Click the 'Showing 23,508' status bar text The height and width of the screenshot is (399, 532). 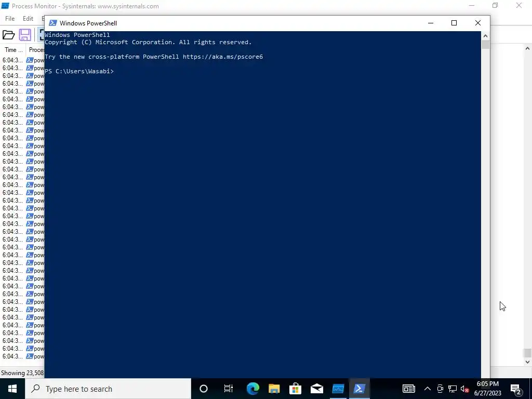click(x=22, y=373)
